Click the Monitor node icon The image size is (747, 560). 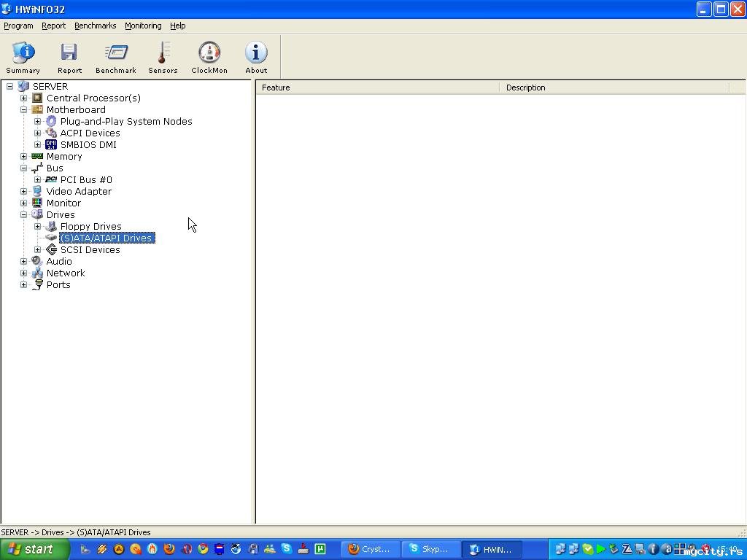pos(37,203)
